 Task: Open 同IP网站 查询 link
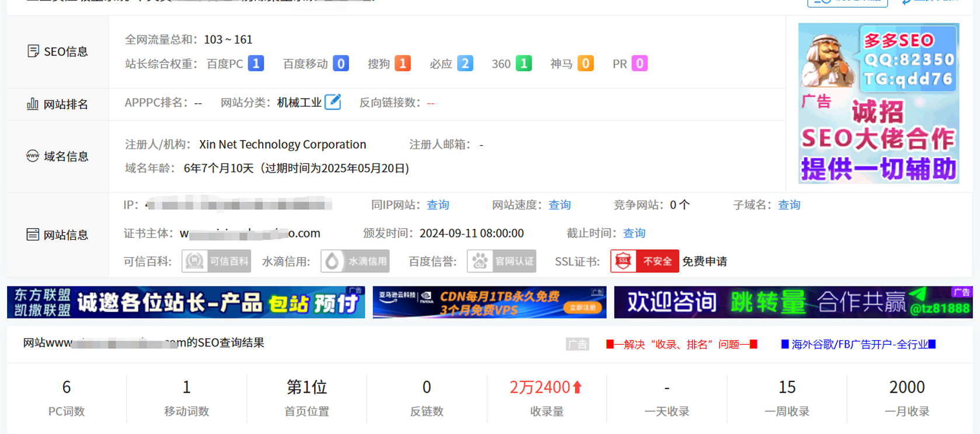(x=438, y=205)
